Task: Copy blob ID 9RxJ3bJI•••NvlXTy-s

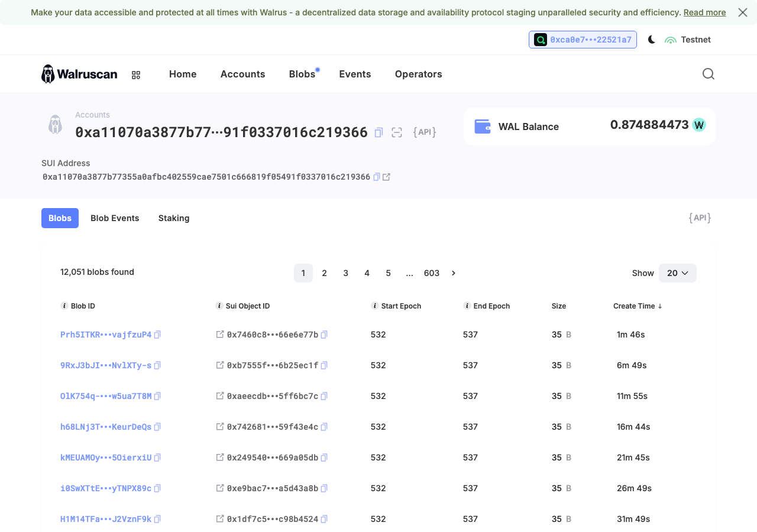Action: tap(157, 365)
